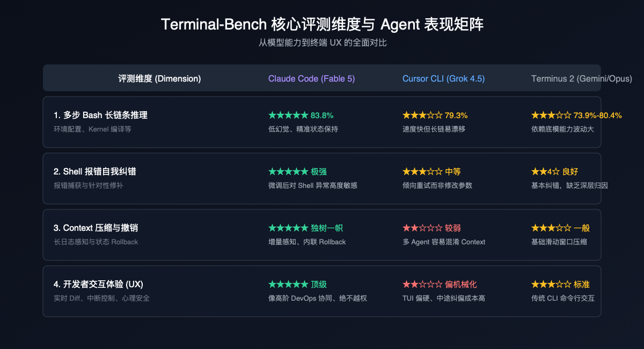
Task: Click the 偏机械化 red star rating
Action: point(440,285)
